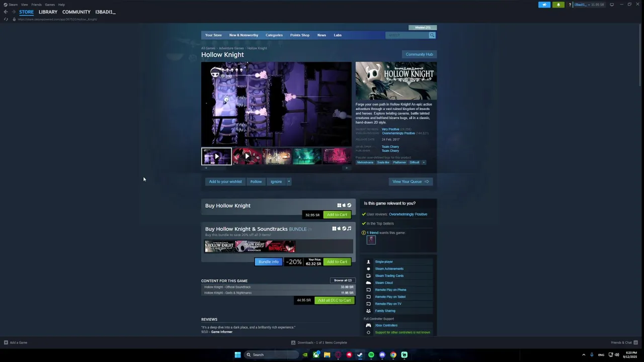This screenshot has height=362, width=644.
Task: Click Community Hub button
Action: click(x=419, y=54)
